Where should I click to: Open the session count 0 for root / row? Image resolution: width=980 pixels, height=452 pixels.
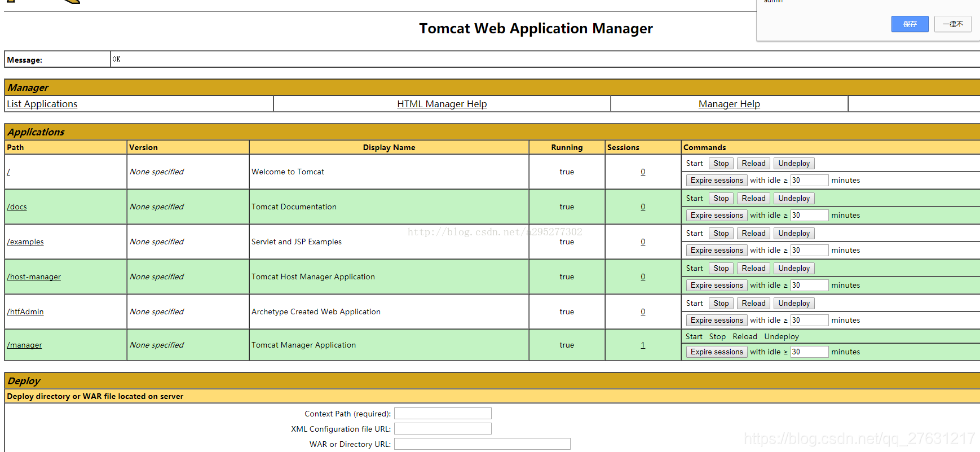[x=643, y=172]
